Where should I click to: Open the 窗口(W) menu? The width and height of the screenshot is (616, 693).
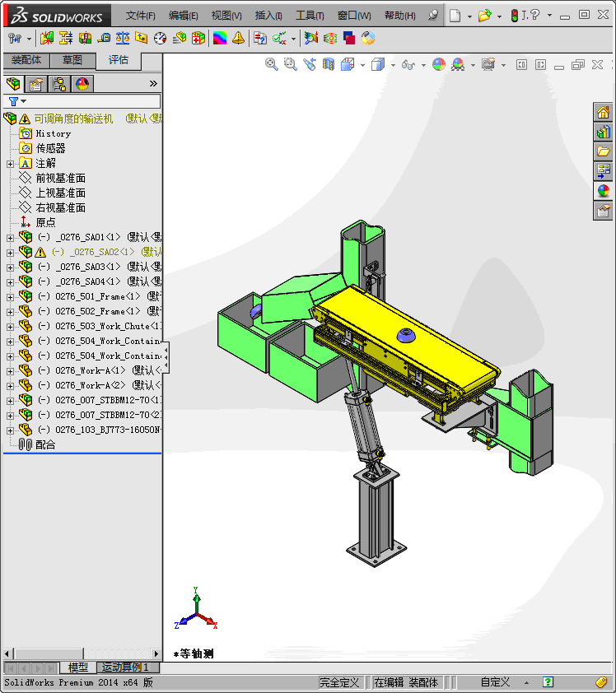point(354,16)
